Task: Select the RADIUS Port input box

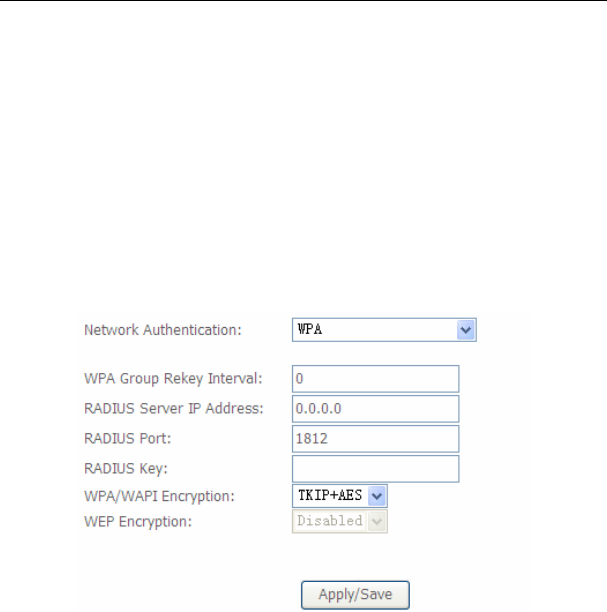Action: pos(376,439)
